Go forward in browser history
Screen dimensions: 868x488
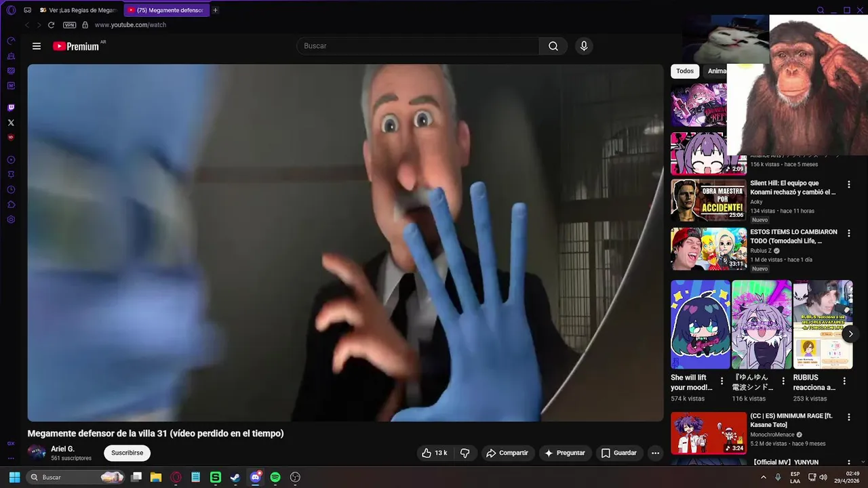(x=39, y=25)
